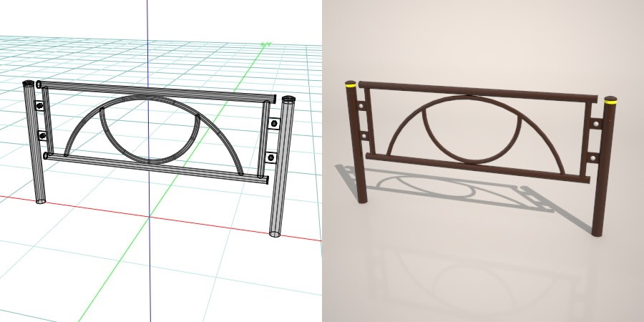Pick the yellow band on rendered right post
The width and height of the screenshot is (644, 322).
610,101
